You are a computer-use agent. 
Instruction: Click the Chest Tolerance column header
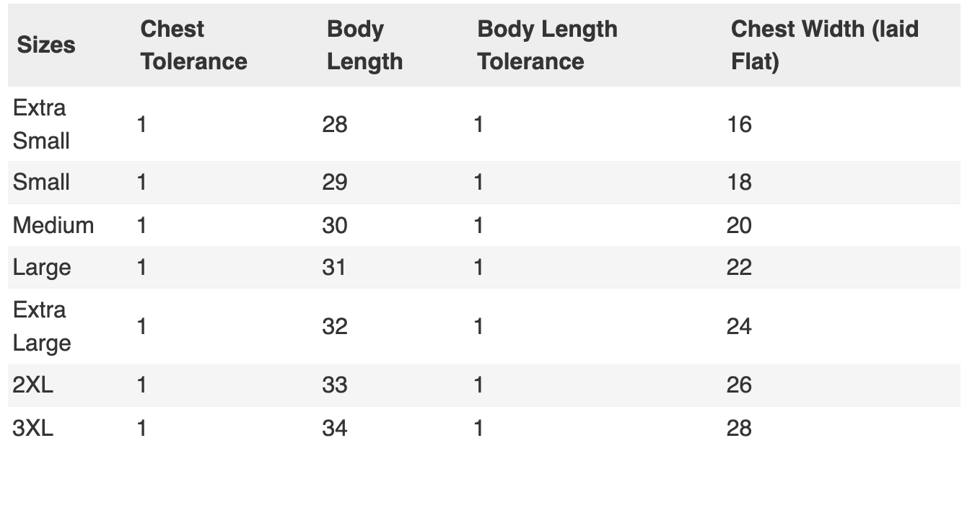point(193,45)
